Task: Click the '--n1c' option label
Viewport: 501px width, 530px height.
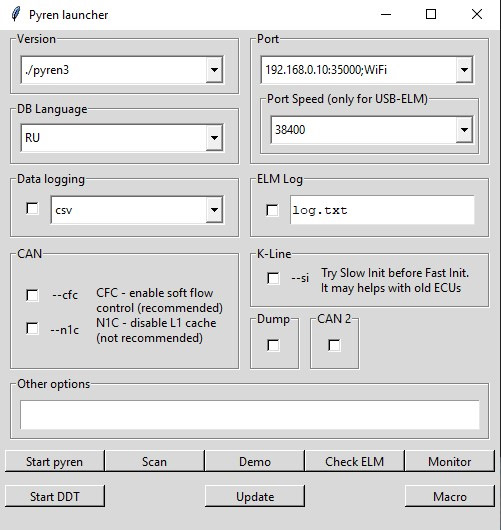Action: (x=64, y=330)
